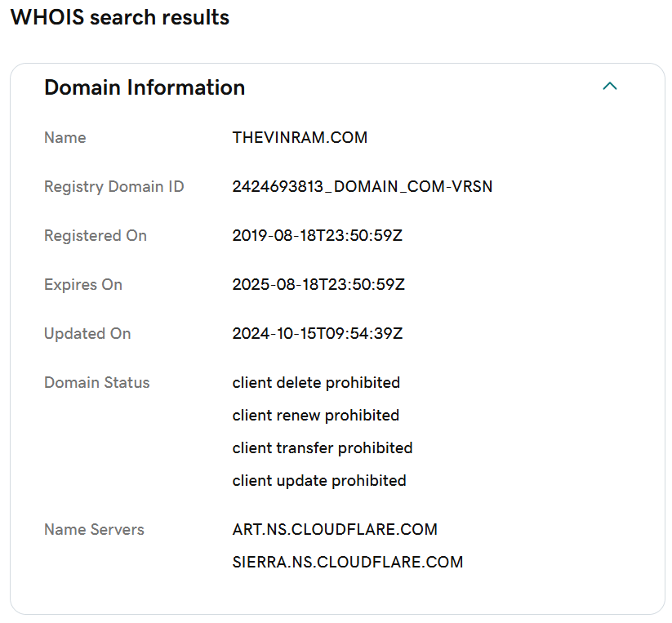Screen dimensions: 672x623
Task: Collapse the Domain Information section chevron
Action: [609, 86]
